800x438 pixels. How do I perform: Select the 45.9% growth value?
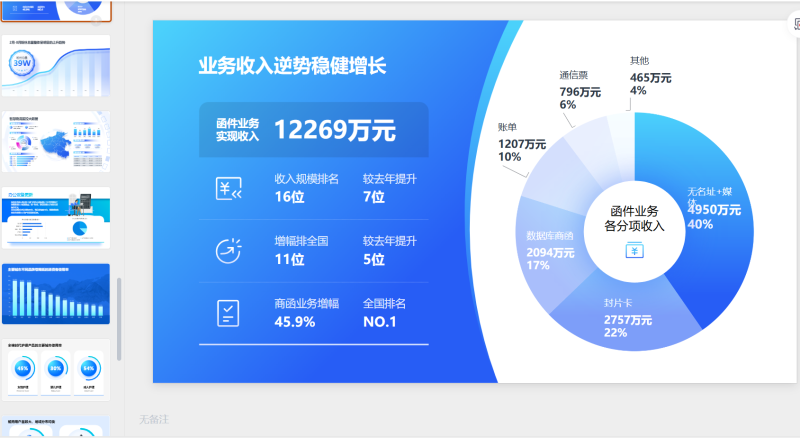(294, 322)
